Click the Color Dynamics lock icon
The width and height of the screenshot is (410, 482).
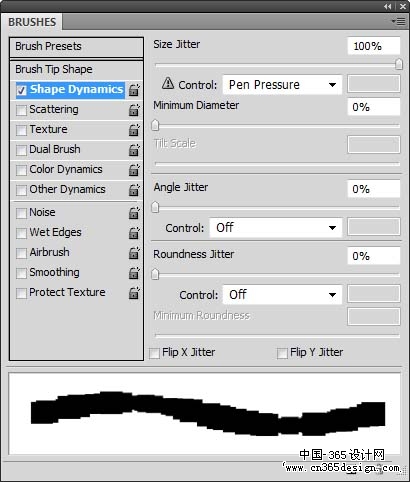coord(134,170)
